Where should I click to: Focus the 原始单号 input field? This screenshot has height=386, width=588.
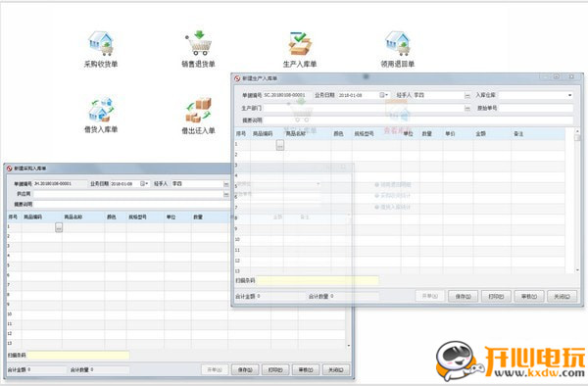point(536,109)
